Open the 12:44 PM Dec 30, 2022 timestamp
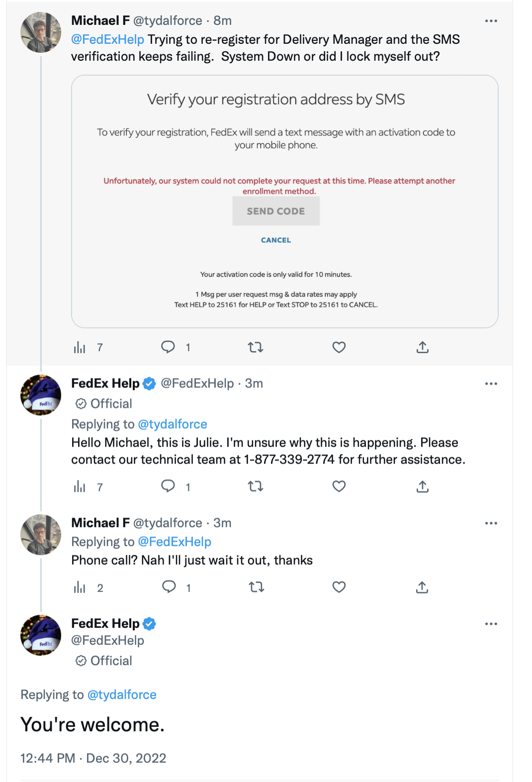 click(x=93, y=758)
